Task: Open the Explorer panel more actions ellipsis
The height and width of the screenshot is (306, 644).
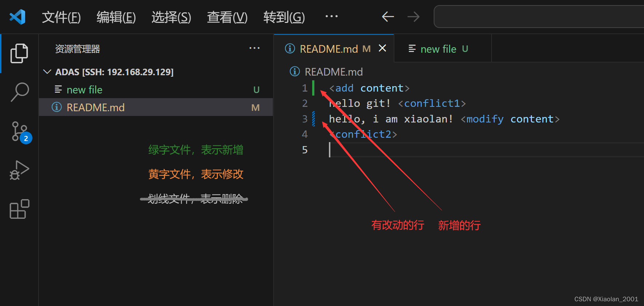Action: click(254, 48)
